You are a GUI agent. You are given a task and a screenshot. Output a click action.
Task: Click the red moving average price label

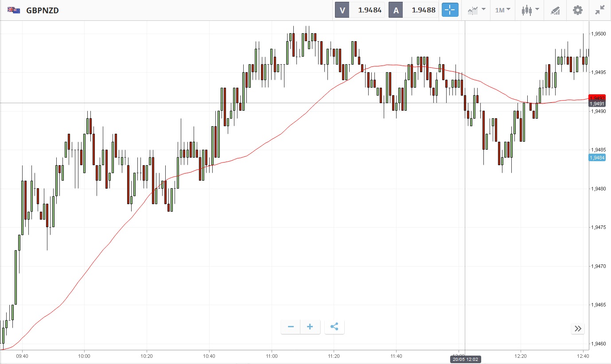597,97
